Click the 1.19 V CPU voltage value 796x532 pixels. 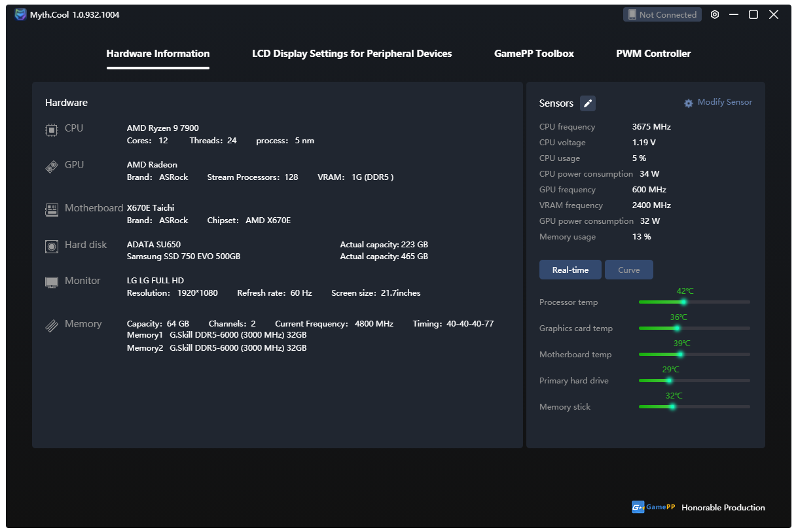tap(643, 143)
